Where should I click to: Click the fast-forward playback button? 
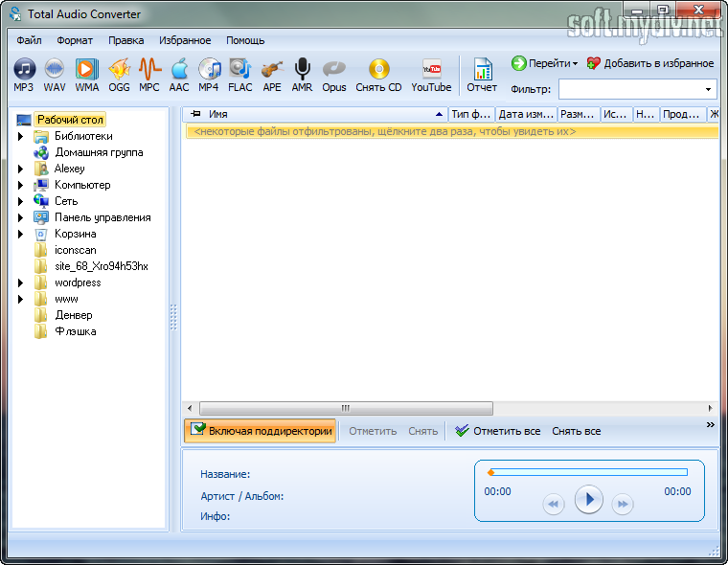tap(623, 504)
